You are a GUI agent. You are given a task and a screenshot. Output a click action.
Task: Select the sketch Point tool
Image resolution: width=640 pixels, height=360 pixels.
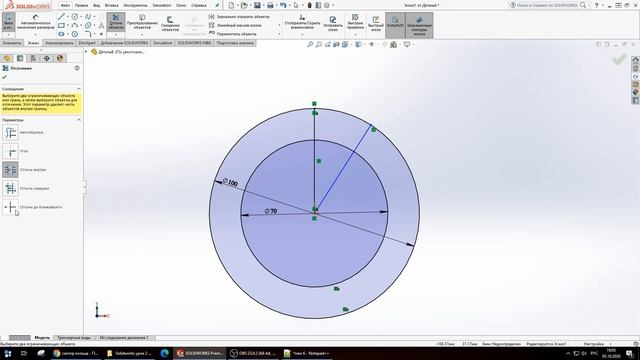(101, 34)
